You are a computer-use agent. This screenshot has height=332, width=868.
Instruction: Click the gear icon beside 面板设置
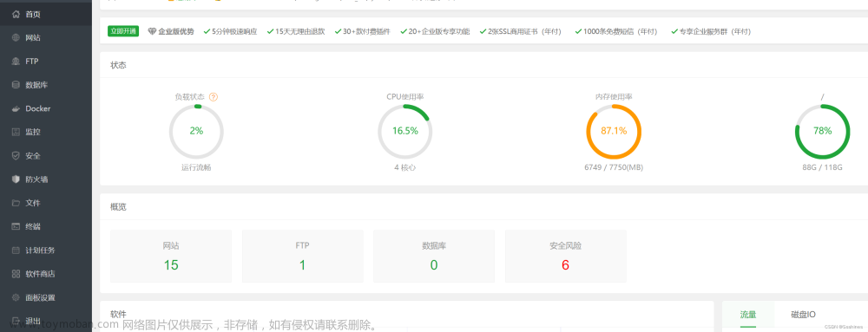(16, 297)
